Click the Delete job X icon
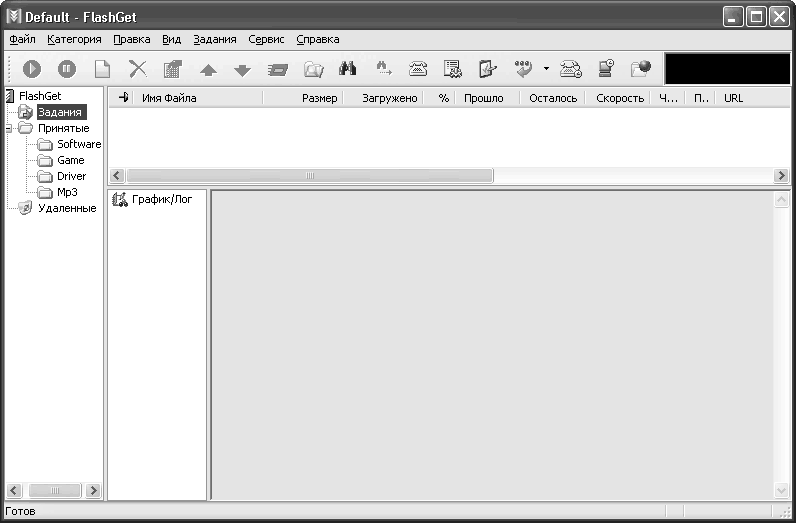The image size is (796, 523). 137,69
